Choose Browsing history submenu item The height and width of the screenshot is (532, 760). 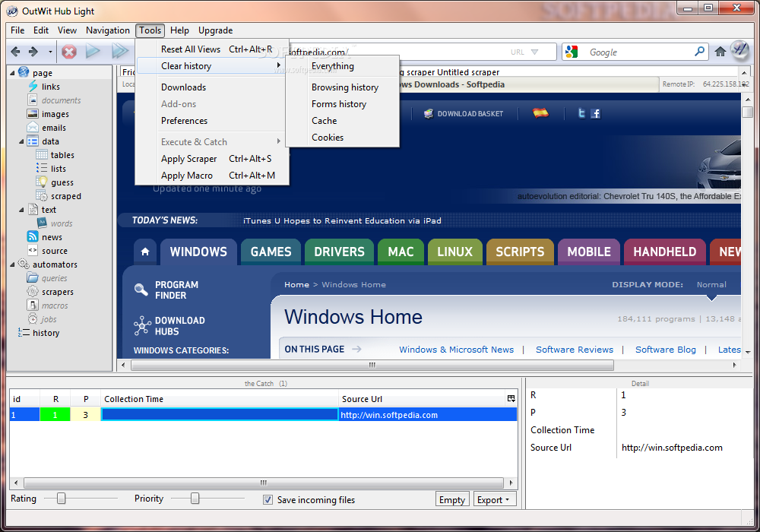pos(344,87)
